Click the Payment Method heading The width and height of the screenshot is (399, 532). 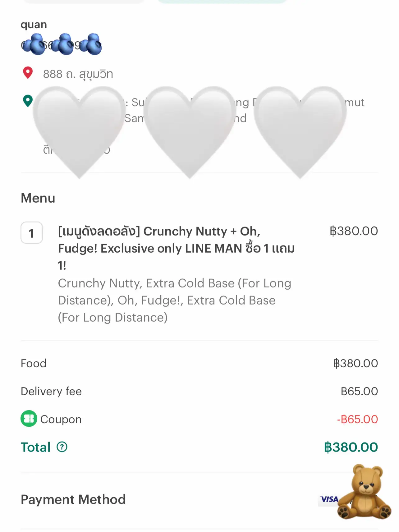click(x=73, y=499)
